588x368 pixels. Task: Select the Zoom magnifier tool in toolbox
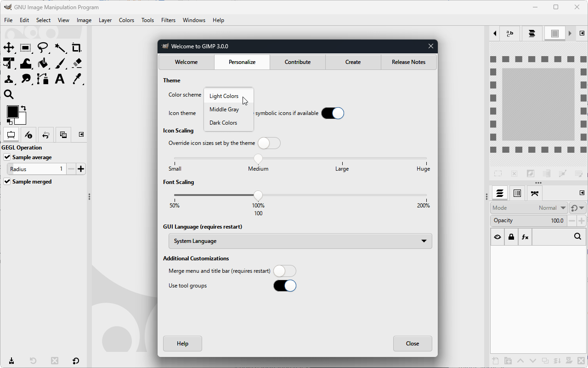click(9, 94)
